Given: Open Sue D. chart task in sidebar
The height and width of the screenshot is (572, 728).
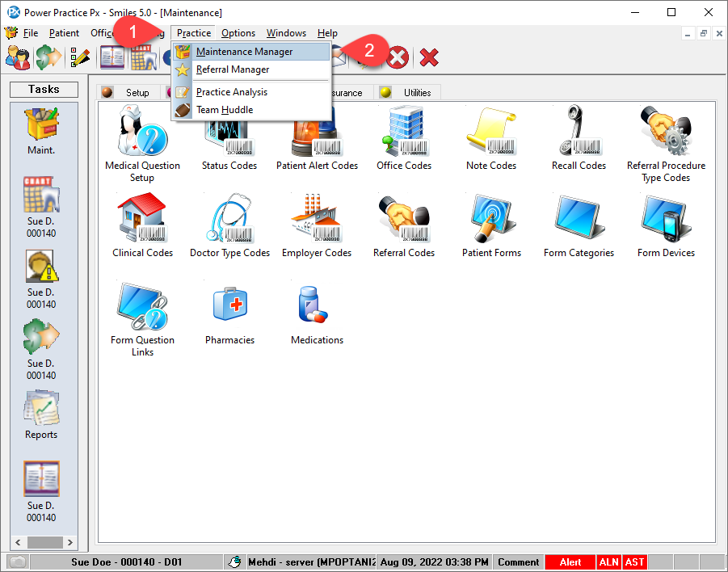Looking at the screenshot, I should click(41, 208).
